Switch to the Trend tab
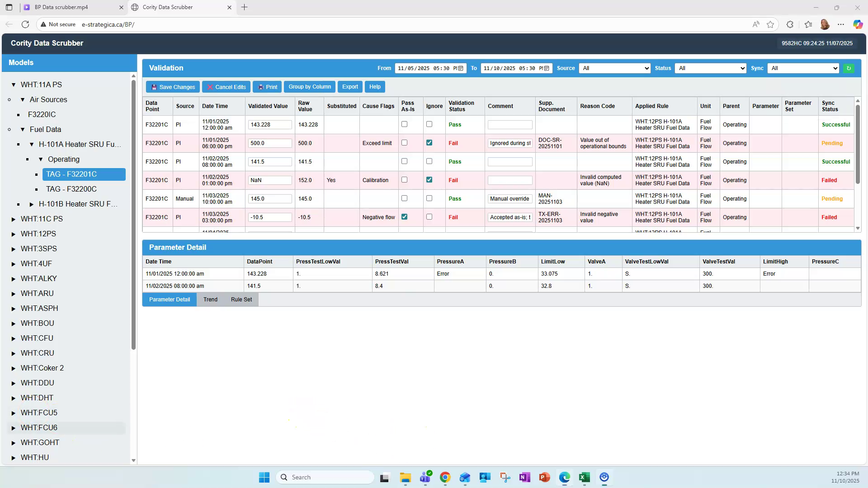The width and height of the screenshot is (868, 488). click(x=210, y=299)
